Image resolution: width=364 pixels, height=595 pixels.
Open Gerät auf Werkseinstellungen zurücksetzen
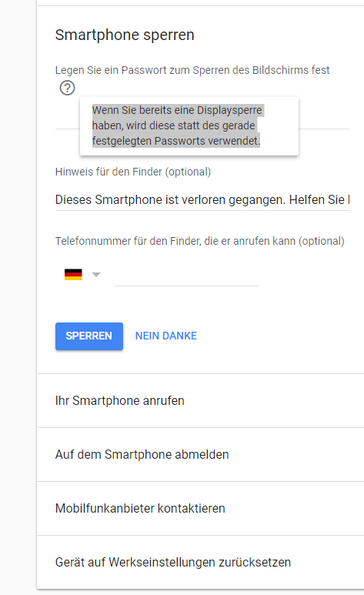point(200,563)
